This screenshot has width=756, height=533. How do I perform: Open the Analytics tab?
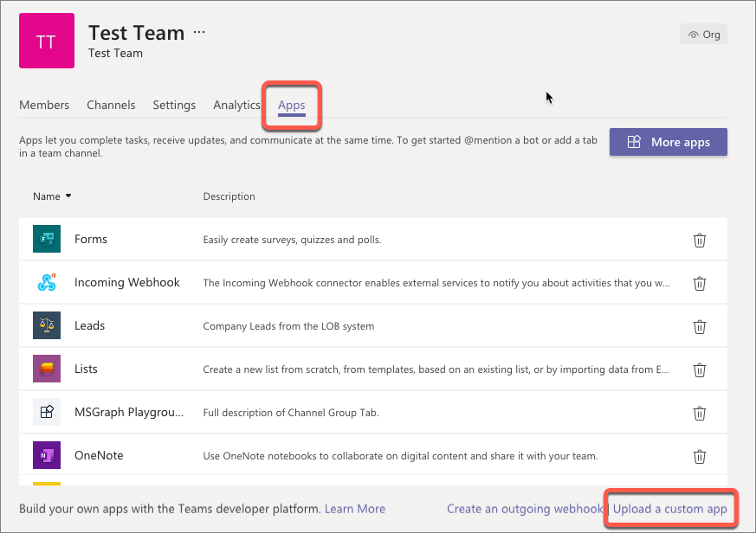coord(236,105)
